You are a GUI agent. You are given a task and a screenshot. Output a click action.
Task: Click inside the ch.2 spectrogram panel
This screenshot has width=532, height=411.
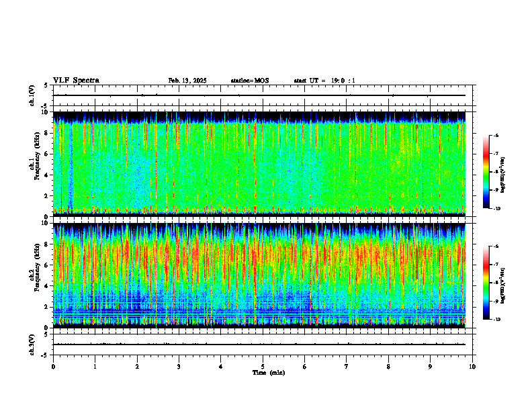pyautogui.click(x=259, y=275)
